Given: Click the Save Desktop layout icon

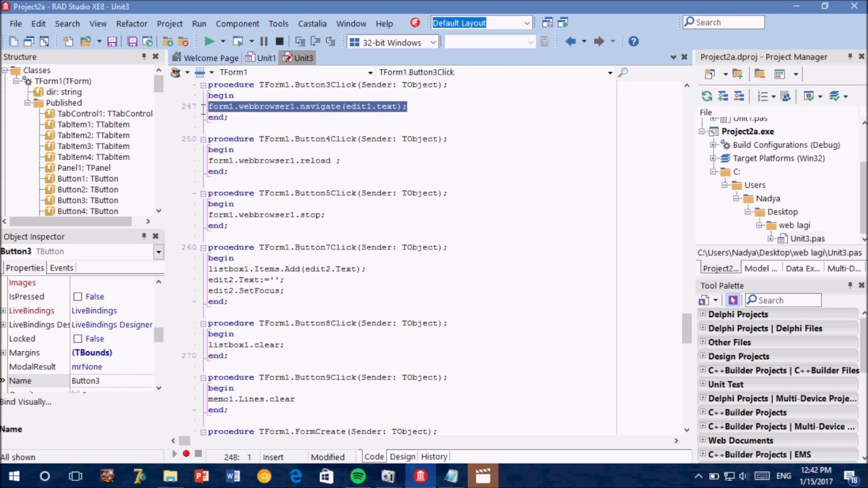Looking at the screenshot, I should tap(547, 22).
